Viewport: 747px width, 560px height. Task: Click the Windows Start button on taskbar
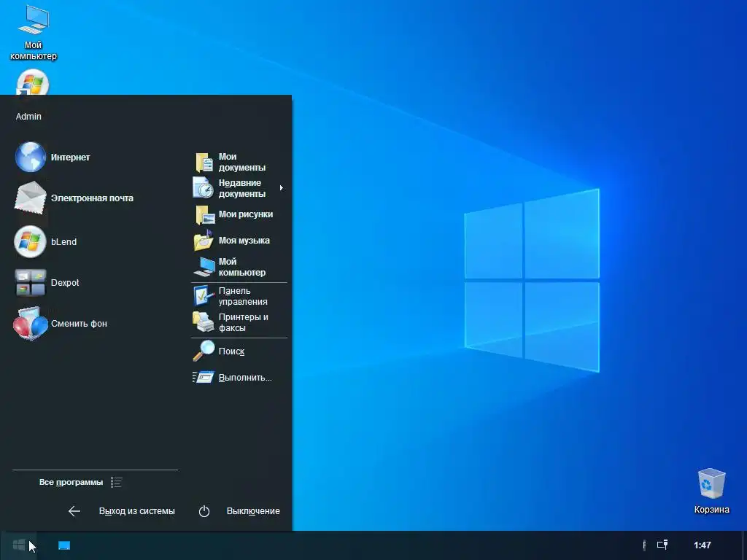(x=18, y=545)
